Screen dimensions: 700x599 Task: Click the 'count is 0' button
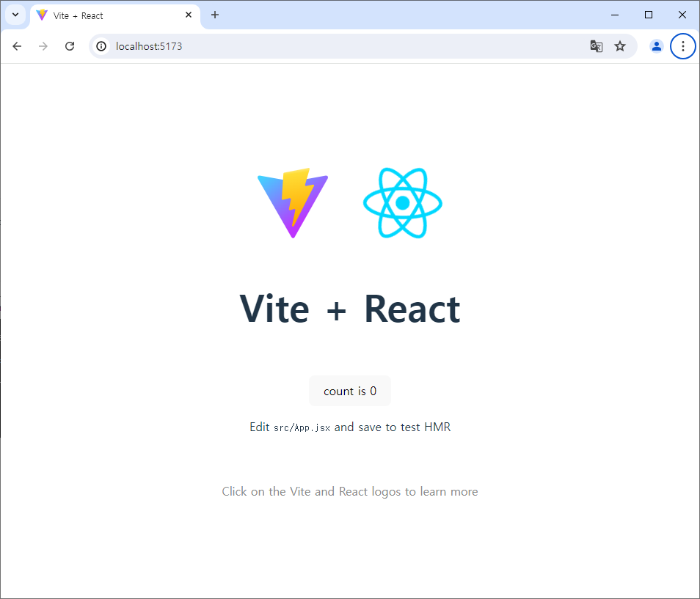(x=350, y=392)
